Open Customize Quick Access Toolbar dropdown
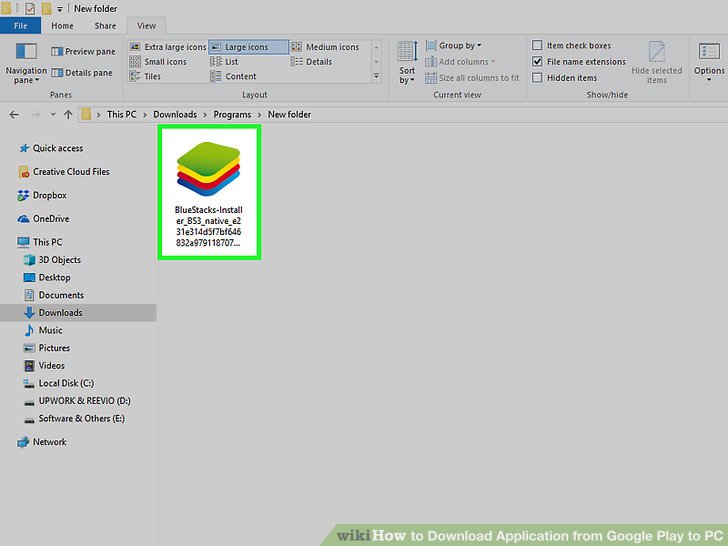 click(x=60, y=9)
